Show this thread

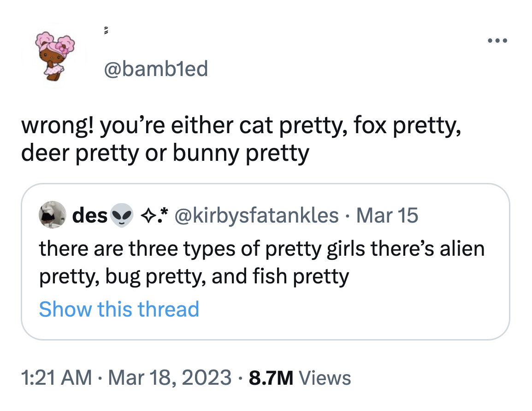119,309
